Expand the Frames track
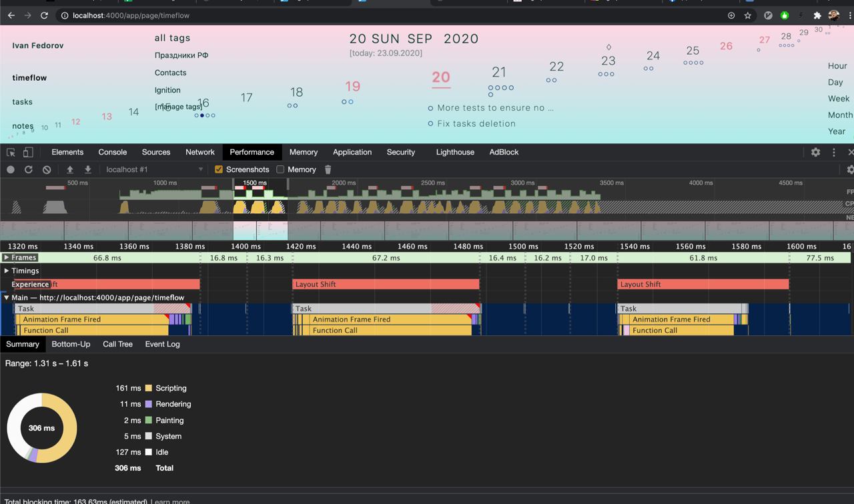Viewport: 854px width, 504px height. [7, 257]
